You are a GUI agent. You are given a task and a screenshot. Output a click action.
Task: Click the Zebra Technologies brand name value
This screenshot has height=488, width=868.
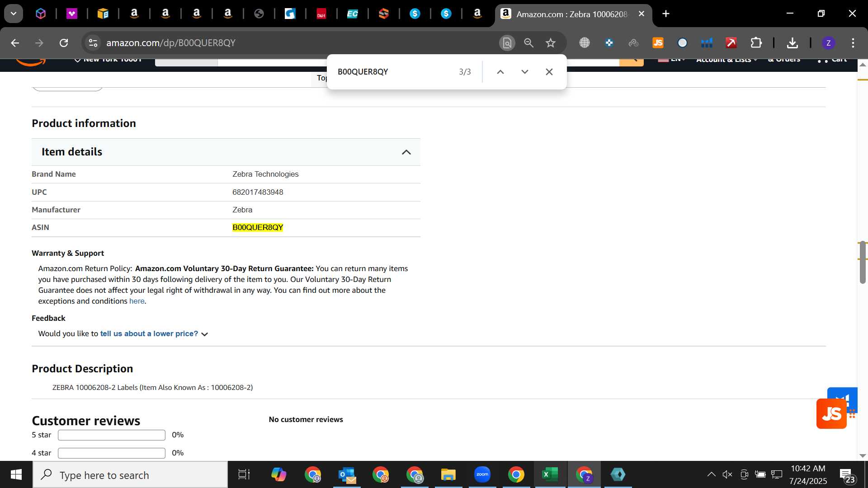pyautogui.click(x=265, y=174)
